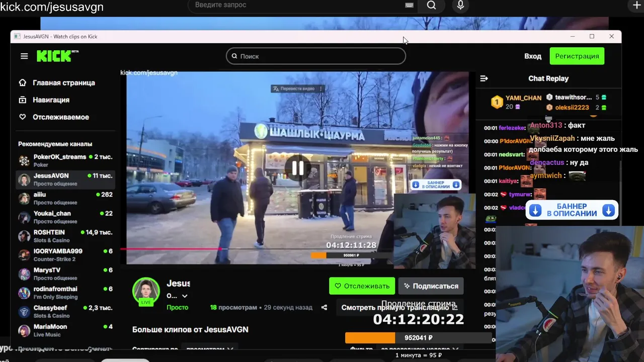This screenshot has height=362, width=644.
Task: Maximize the JesusAVGN clips window
Action: pyautogui.click(x=592, y=36)
